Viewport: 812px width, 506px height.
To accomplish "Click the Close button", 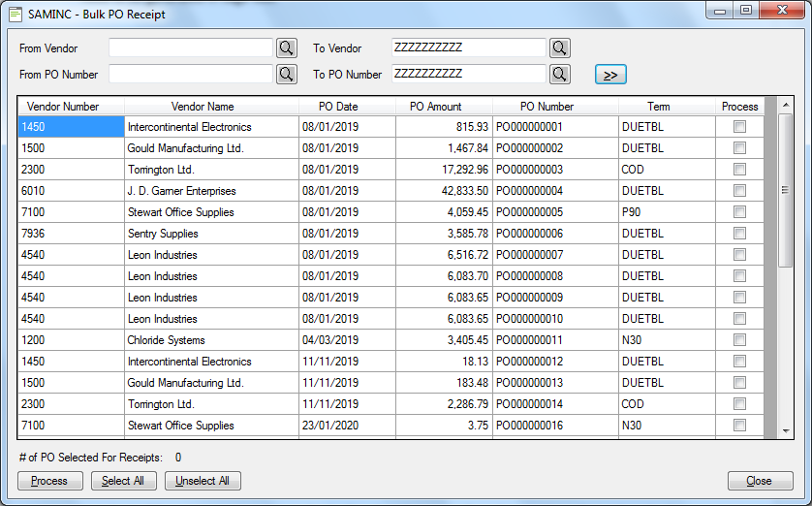I will 760,481.
